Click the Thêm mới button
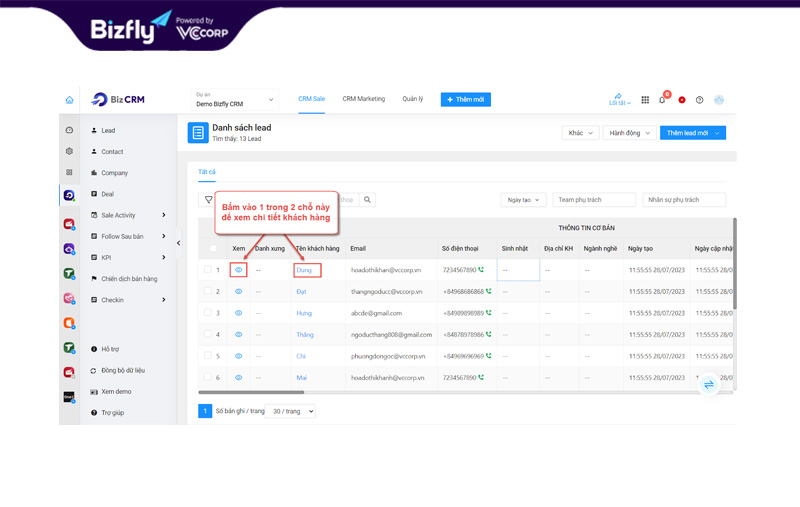The width and height of the screenshot is (800, 507). pos(465,100)
